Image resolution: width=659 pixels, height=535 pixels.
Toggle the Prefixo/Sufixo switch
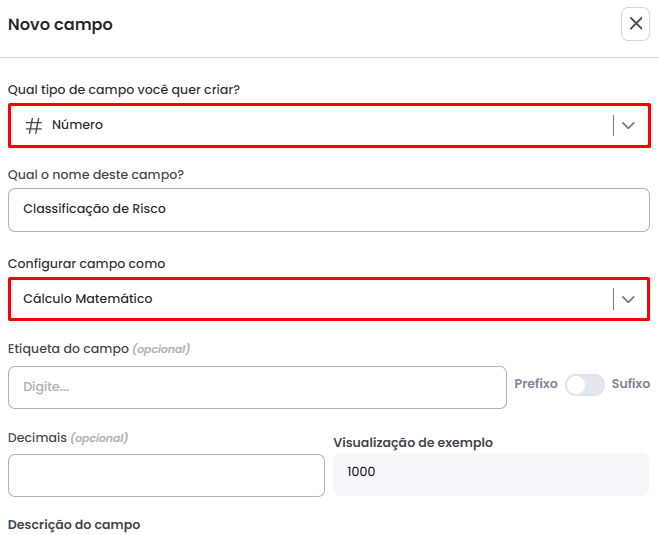(x=585, y=385)
